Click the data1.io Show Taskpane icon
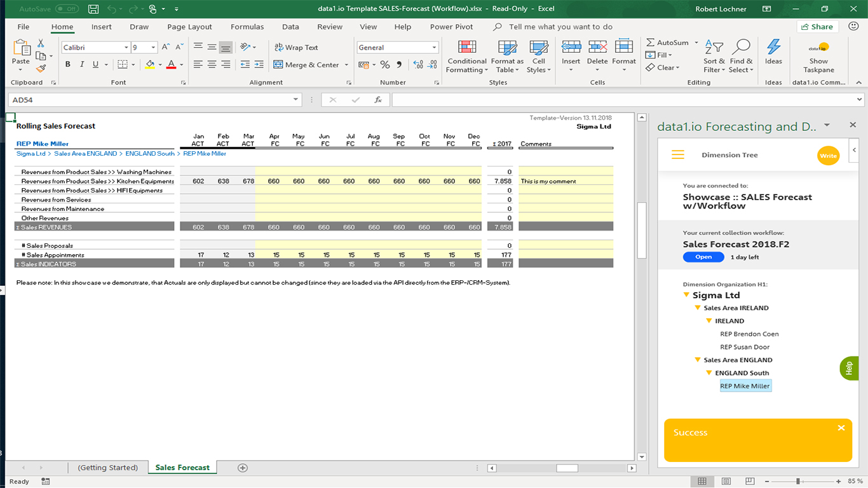The image size is (868, 488). pyautogui.click(x=818, y=48)
